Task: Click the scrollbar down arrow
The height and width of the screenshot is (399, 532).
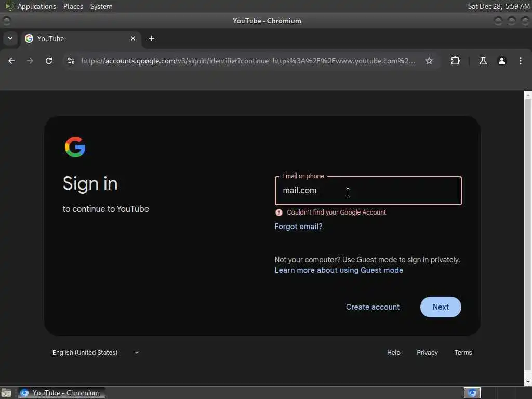Action: [528, 382]
